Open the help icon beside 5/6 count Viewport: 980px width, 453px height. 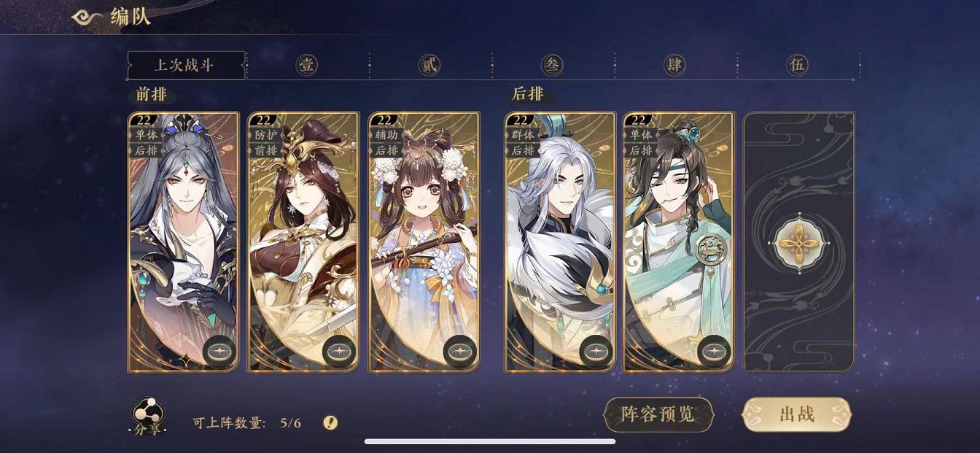pos(330,422)
